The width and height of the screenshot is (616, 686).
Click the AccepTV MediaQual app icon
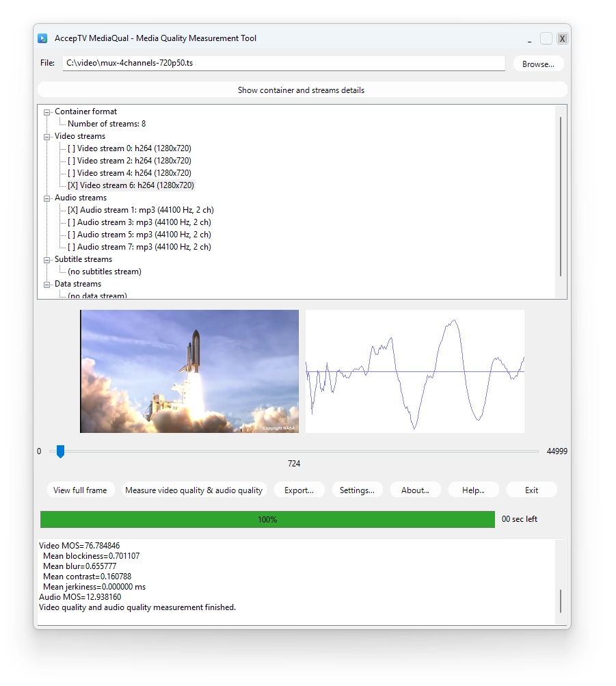pyautogui.click(x=42, y=38)
